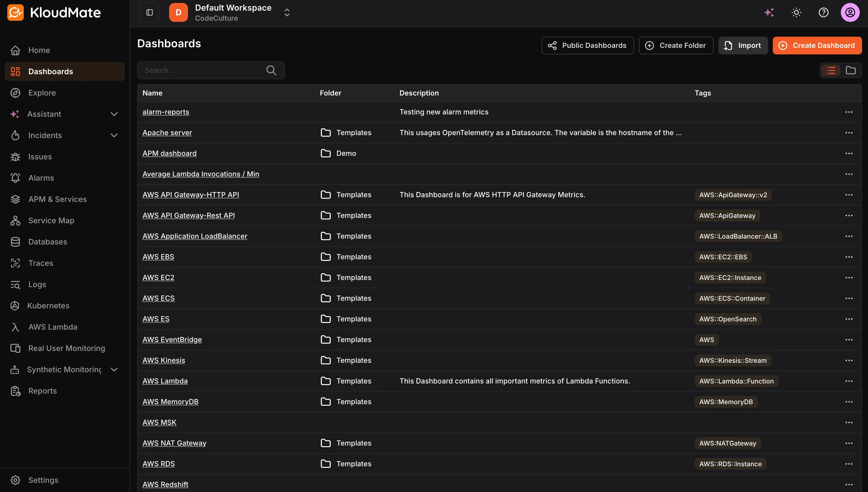Collapse the sidebar panel

pyautogui.click(x=150, y=12)
